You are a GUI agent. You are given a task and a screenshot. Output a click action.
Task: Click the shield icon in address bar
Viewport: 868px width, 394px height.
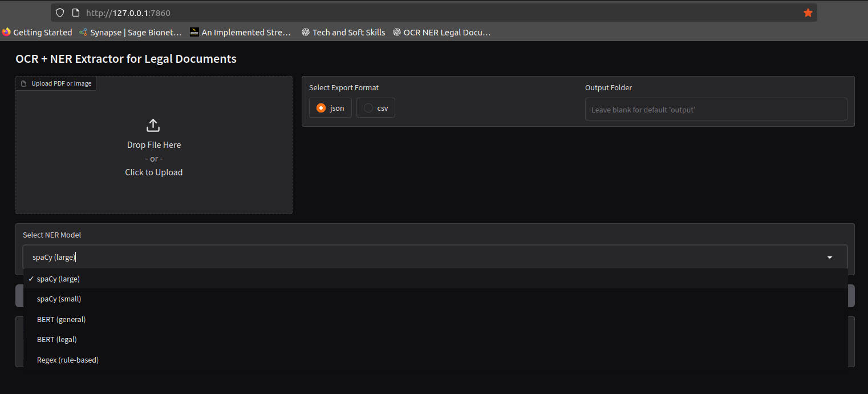60,13
